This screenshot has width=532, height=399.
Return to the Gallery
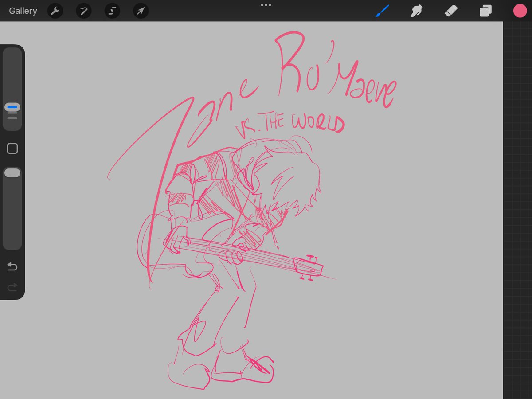pyautogui.click(x=23, y=11)
